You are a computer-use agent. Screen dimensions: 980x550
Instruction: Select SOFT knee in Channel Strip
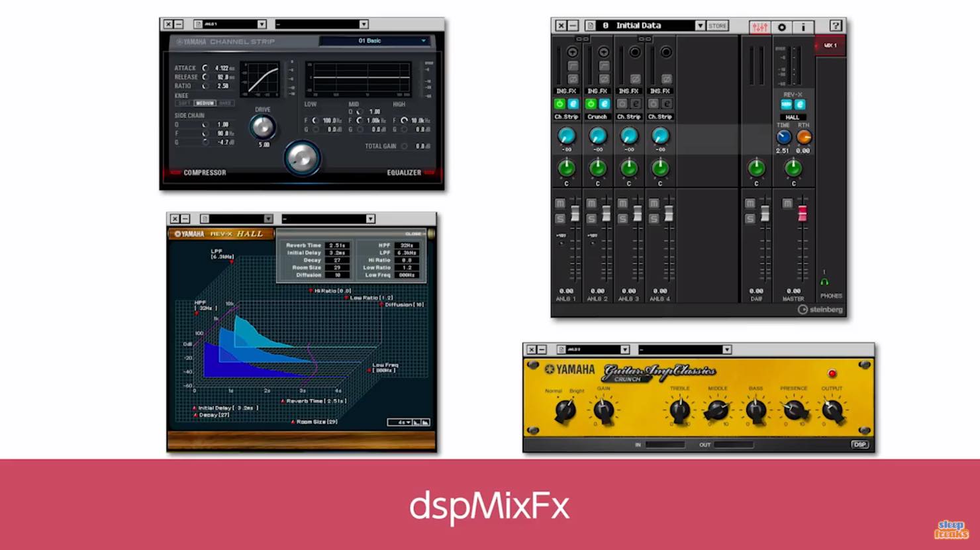click(184, 103)
